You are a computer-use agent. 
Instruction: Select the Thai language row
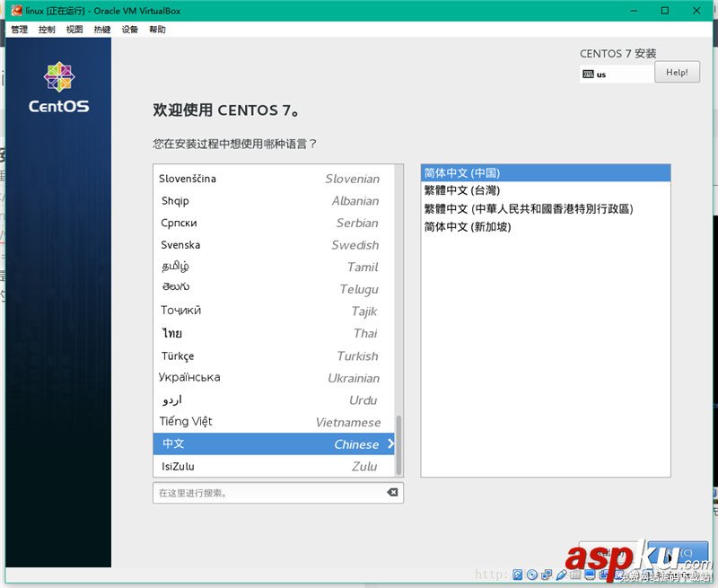click(x=274, y=333)
